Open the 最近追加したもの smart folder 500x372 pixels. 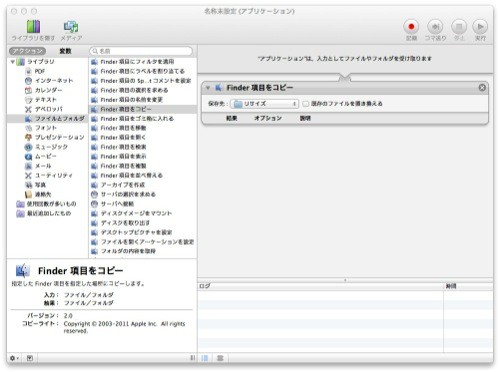(x=44, y=213)
